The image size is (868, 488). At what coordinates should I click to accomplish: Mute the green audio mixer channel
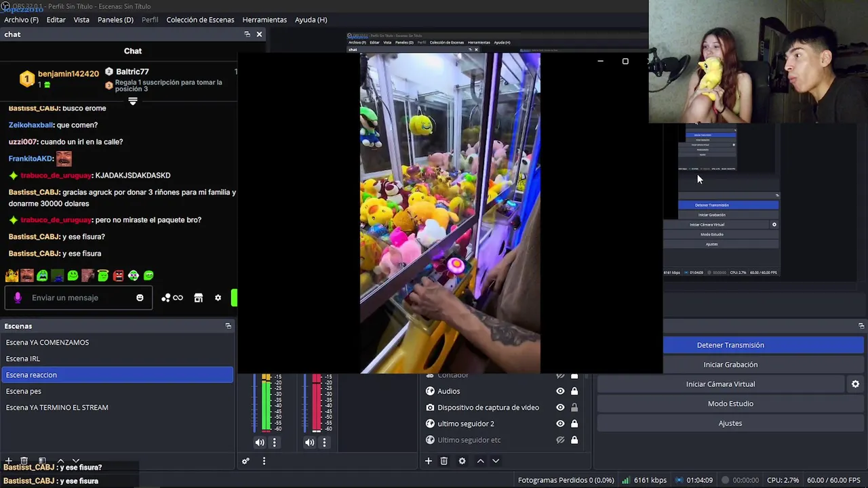click(x=260, y=443)
